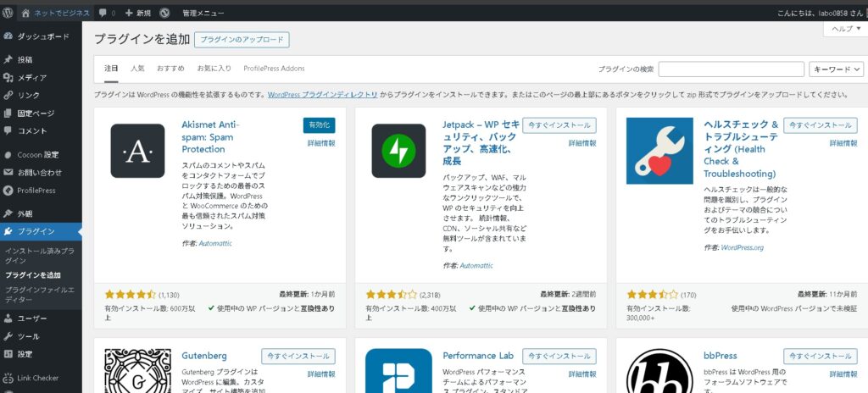Click the Jetpack star rating
The height and width of the screenshot is (393, 868).
(392, 295)
